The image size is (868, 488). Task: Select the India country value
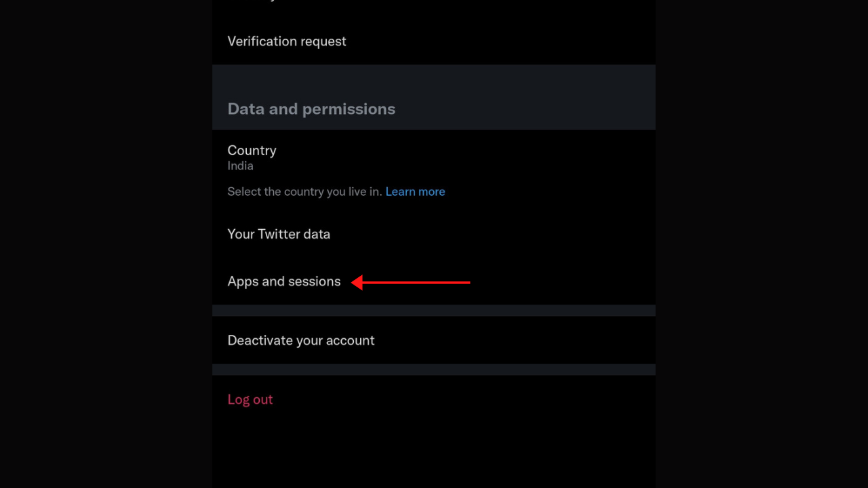(x=240, y=166)
